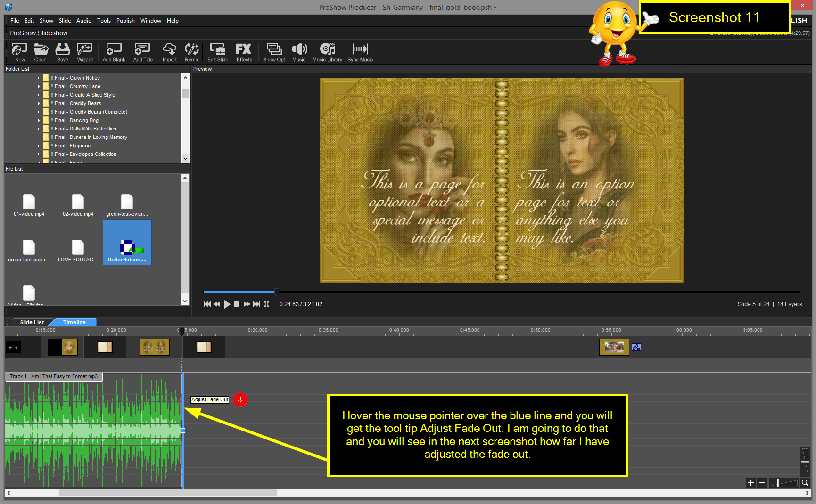The image size is (816, 504).
Task: Open Show Opt settings
Action: point(274,52)
